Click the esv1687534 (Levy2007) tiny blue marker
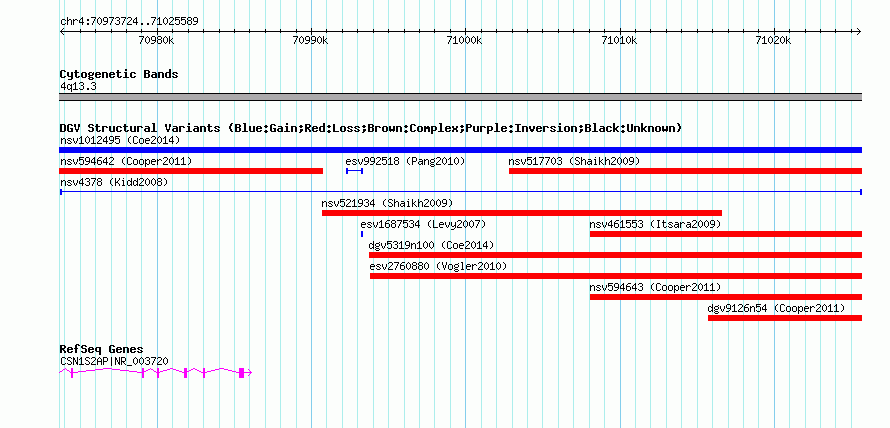890x428 pixels. pos(362,234)
